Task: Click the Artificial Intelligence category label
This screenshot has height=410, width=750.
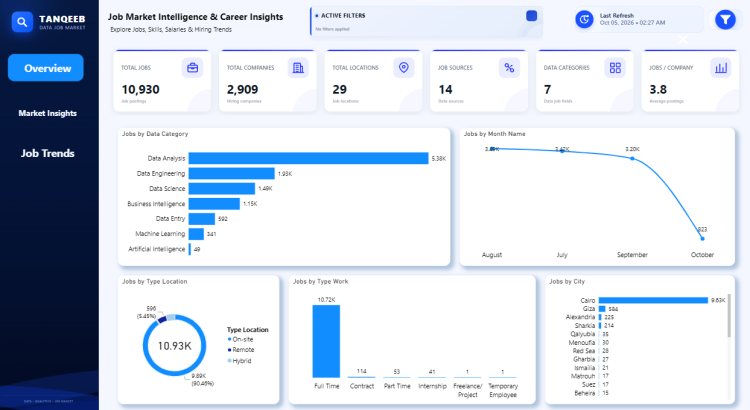Action: 156,249
